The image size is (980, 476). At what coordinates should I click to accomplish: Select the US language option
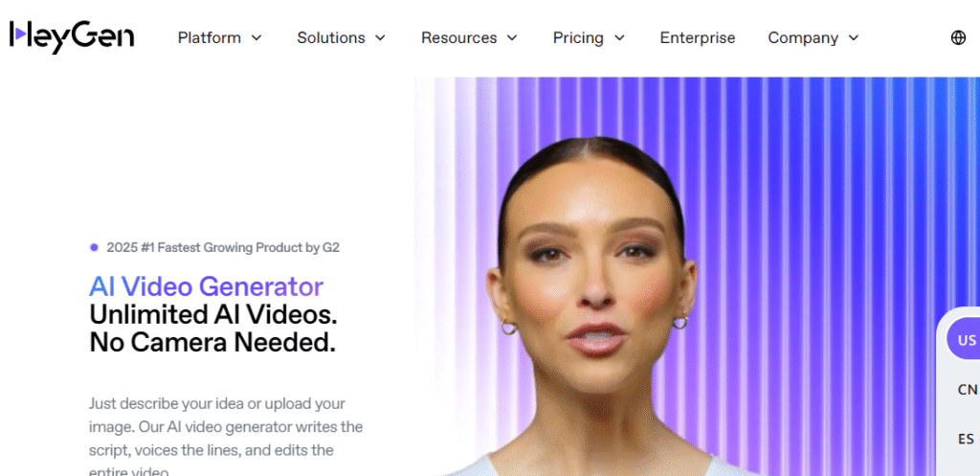point(963,340)
